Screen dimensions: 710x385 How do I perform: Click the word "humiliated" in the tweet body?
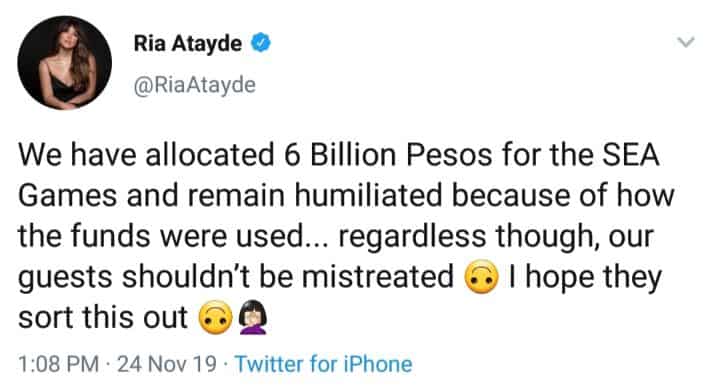tap(369, 195)
